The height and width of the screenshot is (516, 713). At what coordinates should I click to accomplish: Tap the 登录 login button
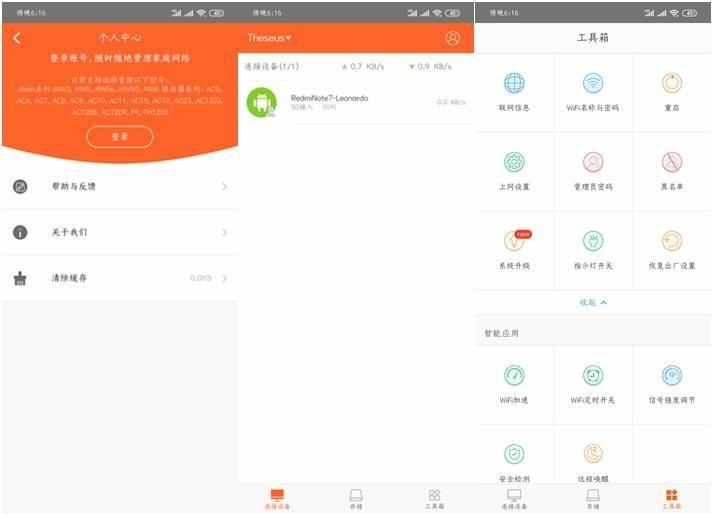pyautogui.click(x=120, y=137)
